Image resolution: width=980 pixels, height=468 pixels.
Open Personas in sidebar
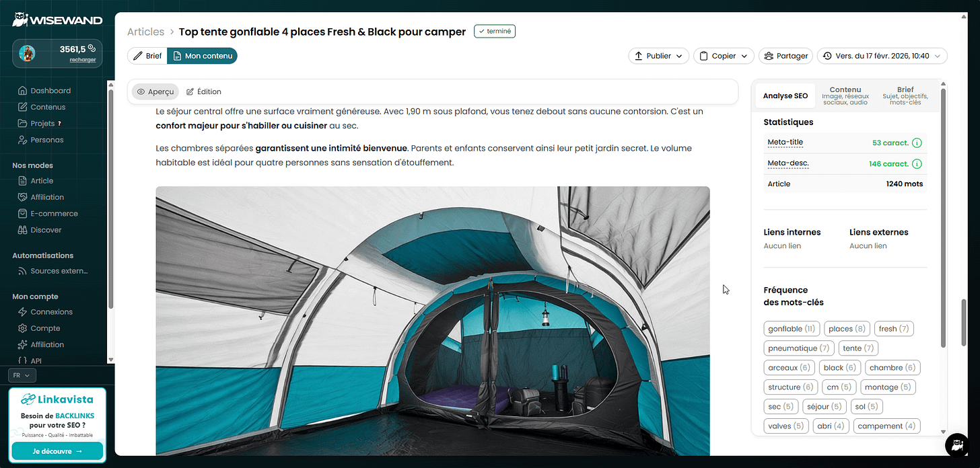(47, 140)
